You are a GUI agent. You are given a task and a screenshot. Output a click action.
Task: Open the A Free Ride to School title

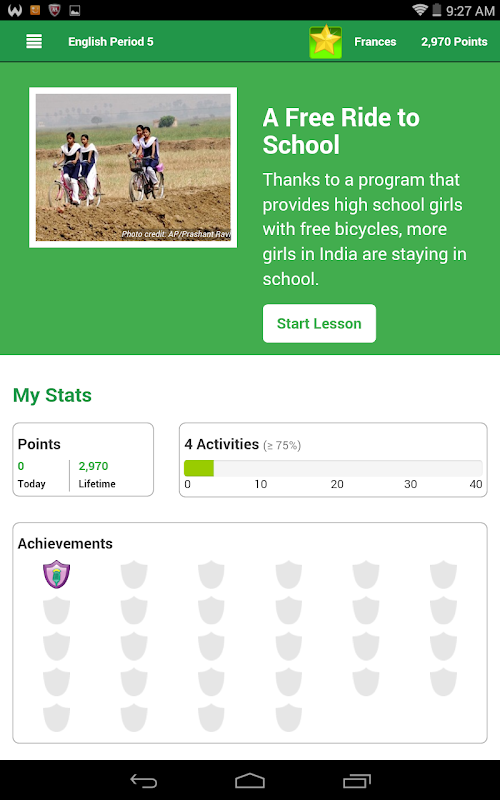pyautogui.click(x=341, y=131)
